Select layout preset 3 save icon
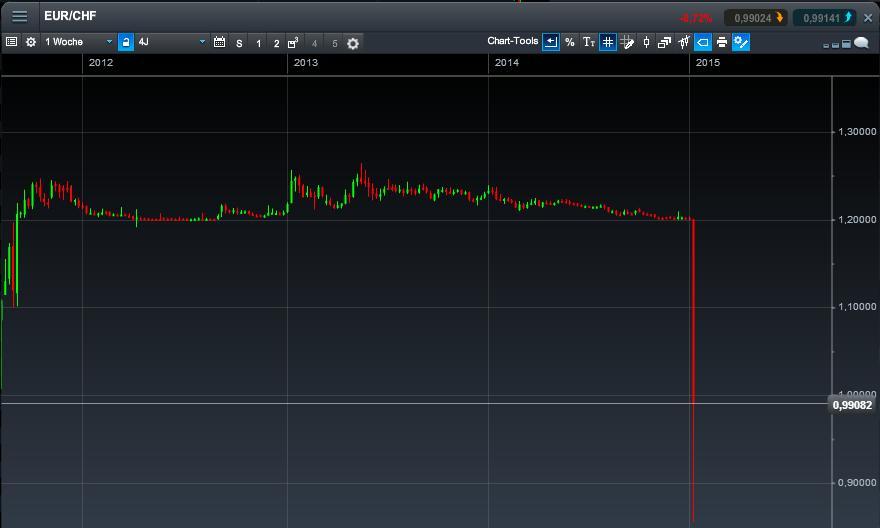The width and height of the screenshot is (880, 528). (x=293, y=43)
